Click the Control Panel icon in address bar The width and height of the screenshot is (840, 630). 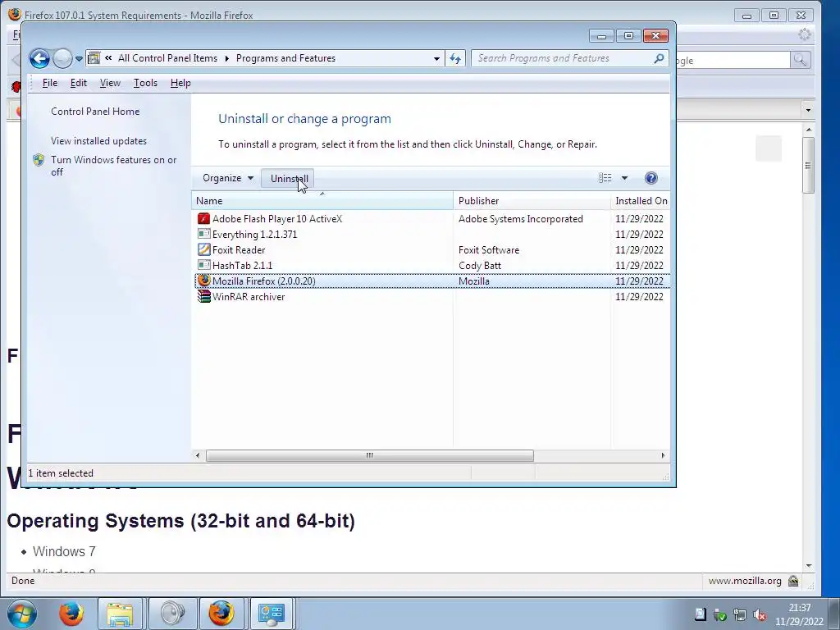(94, 58)
